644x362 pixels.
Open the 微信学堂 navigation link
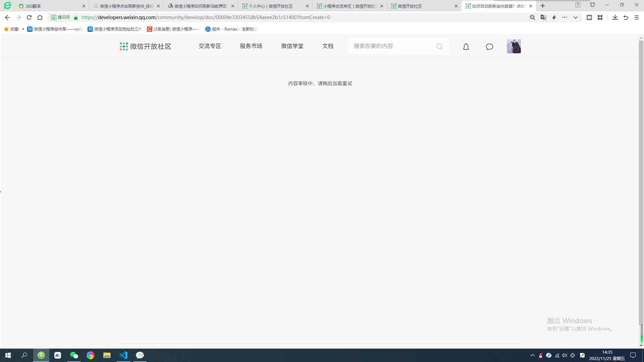point(292,46)
